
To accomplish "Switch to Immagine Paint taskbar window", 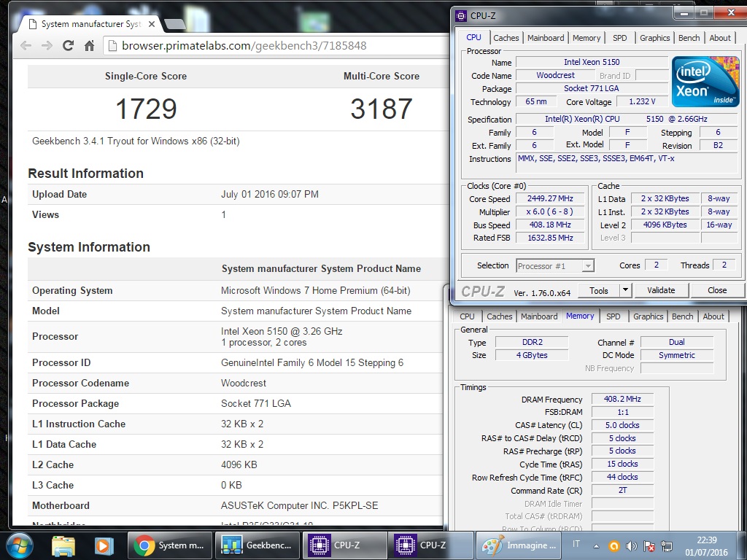I will [518, 545].
